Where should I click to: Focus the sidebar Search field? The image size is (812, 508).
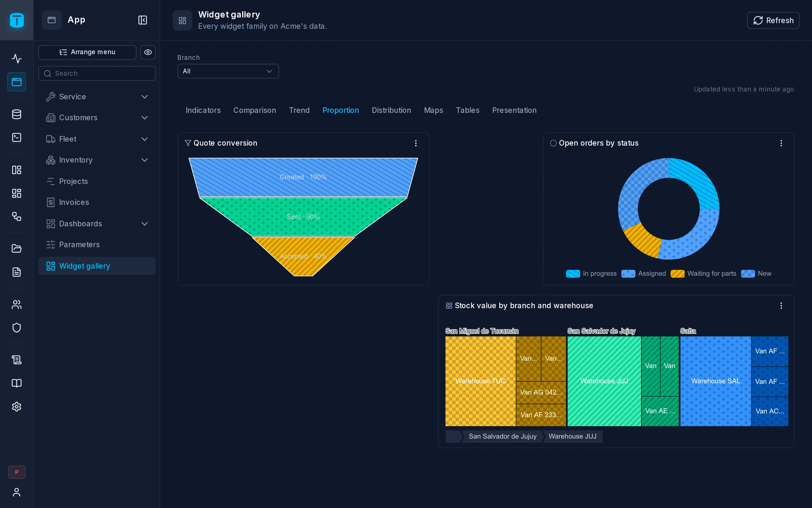point(97,73)
